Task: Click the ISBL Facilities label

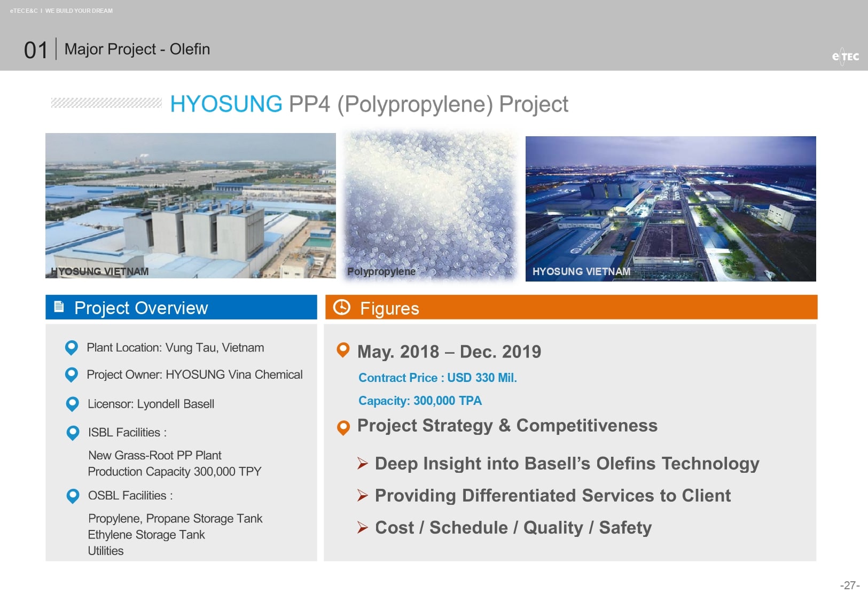Action: point(127,433)
